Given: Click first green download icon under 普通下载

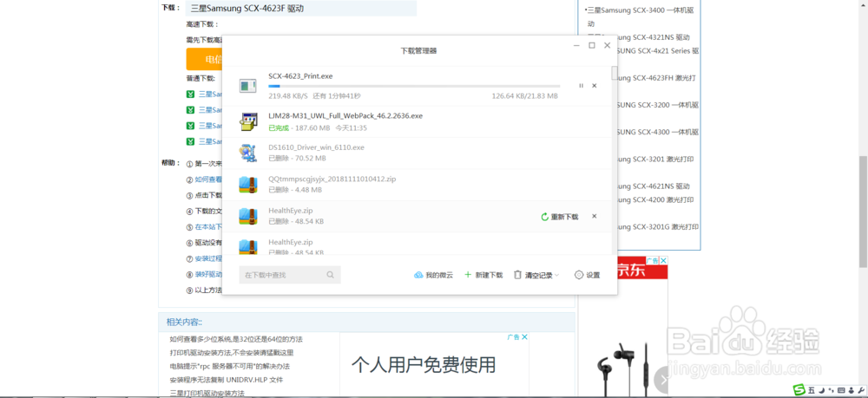Looking at the screenshot, I should [x=190, y=94].
